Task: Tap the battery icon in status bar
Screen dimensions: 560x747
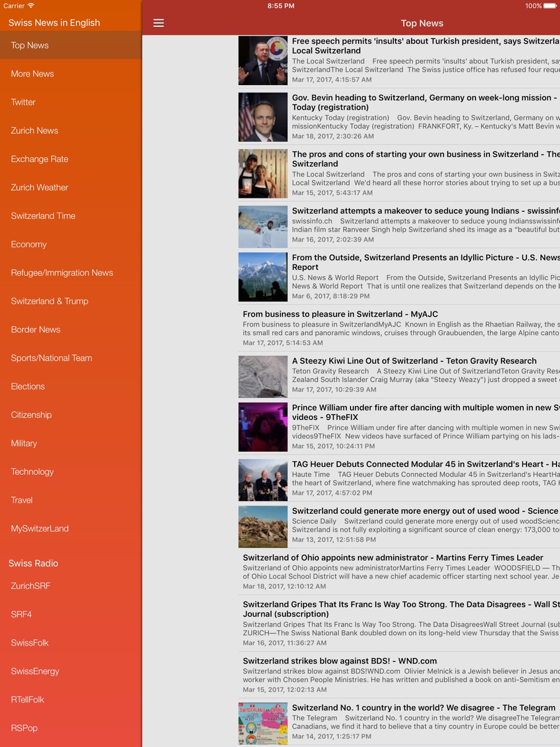Action: click(x=550, y=6)
